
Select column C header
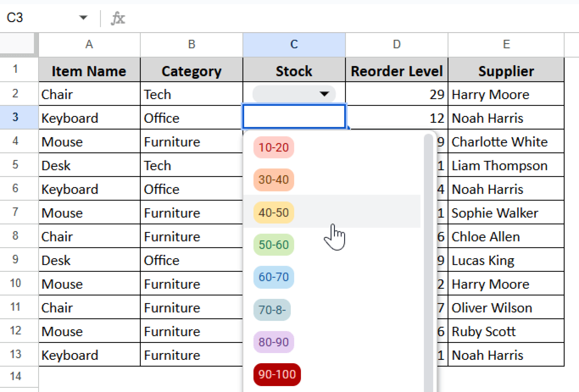294,44
